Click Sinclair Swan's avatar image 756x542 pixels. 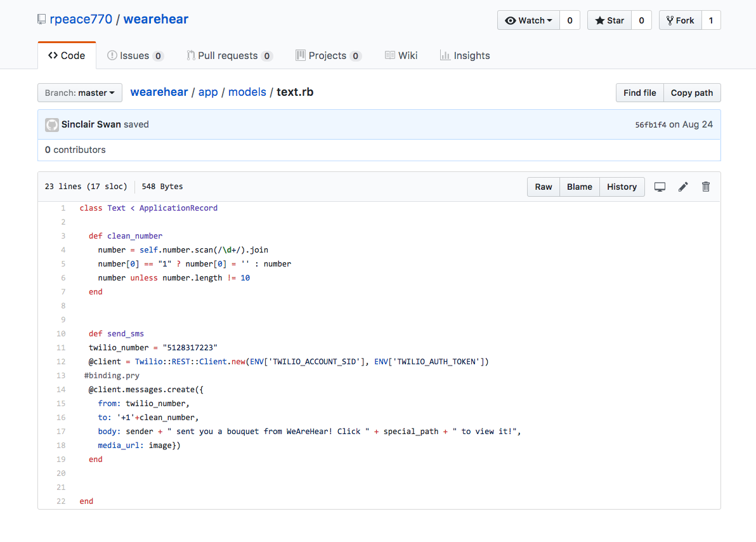click(x=52, y=125)
